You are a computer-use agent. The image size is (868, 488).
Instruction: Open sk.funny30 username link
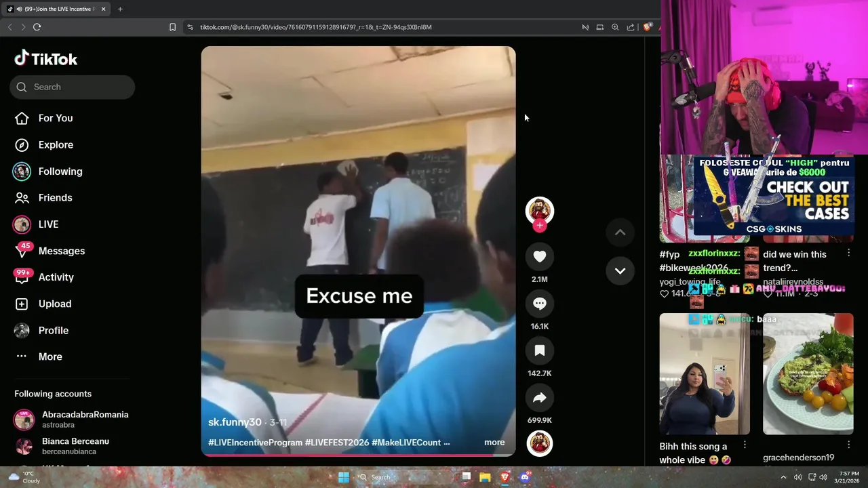[235, 422]
